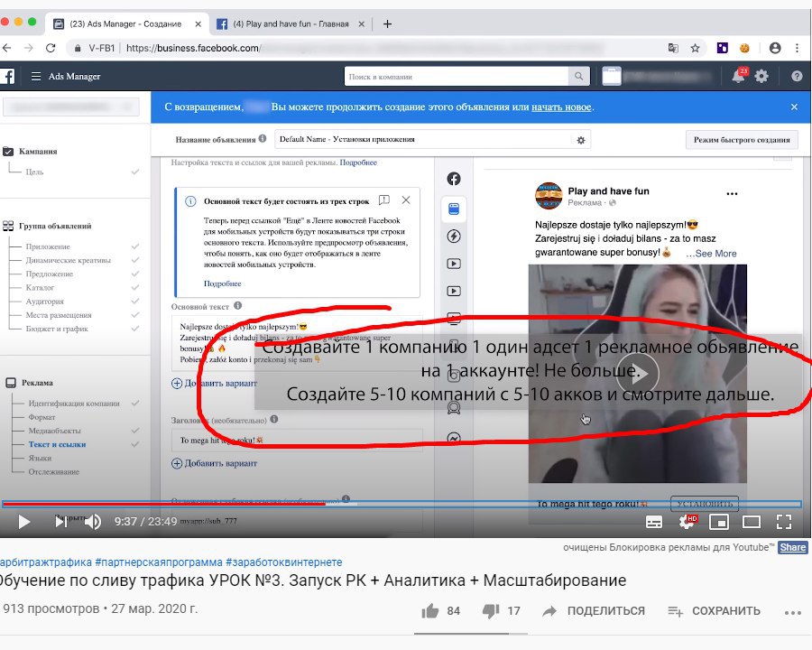Reload the page in browser
This screenshot has width=812, height=650.
pyautogui.click(x=51, y=48)
